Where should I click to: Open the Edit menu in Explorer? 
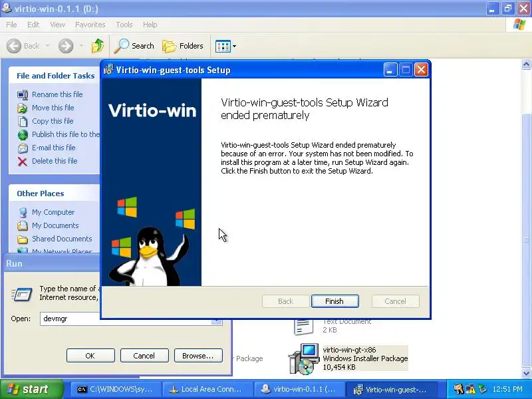click(x=33, y=25)
